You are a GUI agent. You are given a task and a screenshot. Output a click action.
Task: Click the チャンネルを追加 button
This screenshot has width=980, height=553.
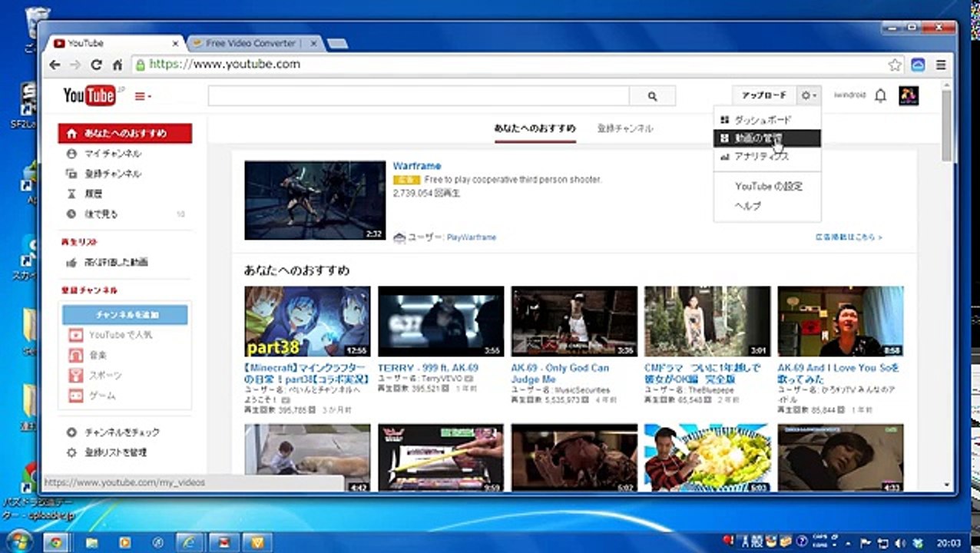pyautogui.click(x=125, y=315)
